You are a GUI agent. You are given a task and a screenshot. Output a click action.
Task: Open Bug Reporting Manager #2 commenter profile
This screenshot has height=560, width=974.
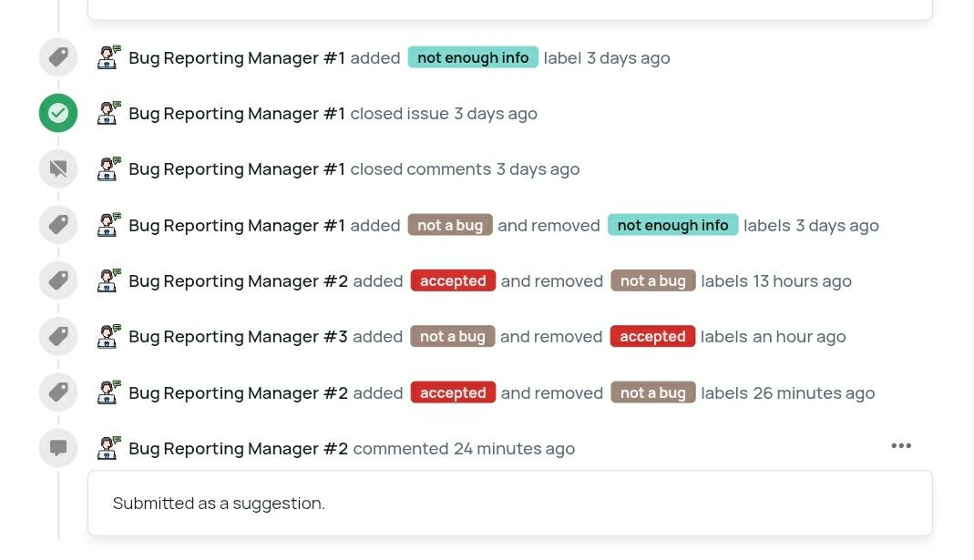click(x=238, y=449)
